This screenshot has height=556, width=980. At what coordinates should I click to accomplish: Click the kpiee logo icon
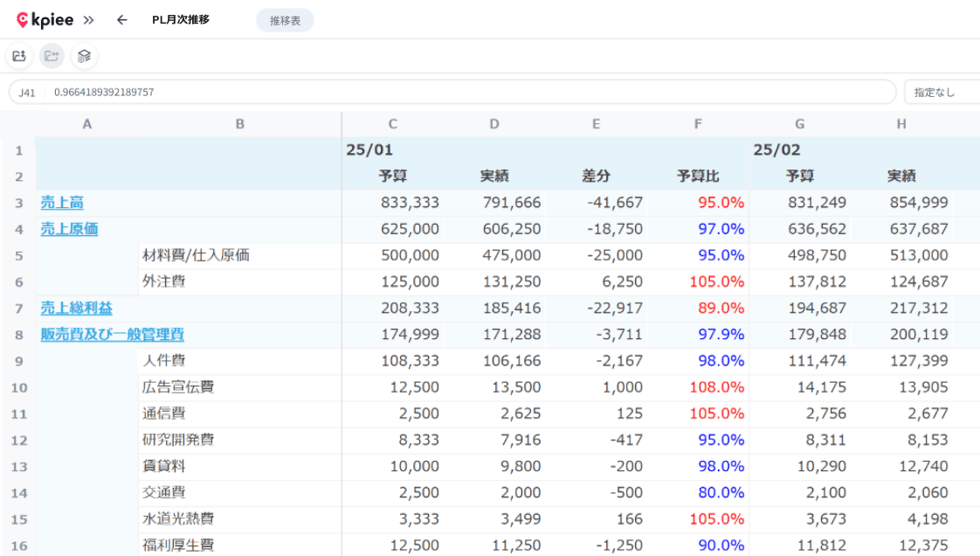(23, 20)
